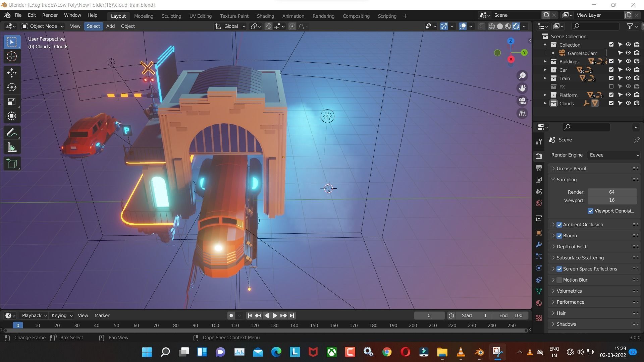Open the World properties tab
644x362 pixels.
539,203
